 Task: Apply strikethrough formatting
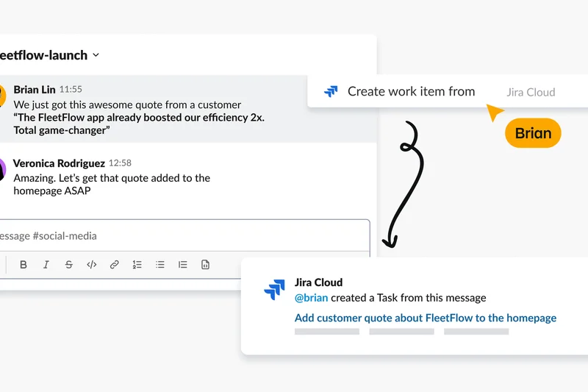pos(68,265)
